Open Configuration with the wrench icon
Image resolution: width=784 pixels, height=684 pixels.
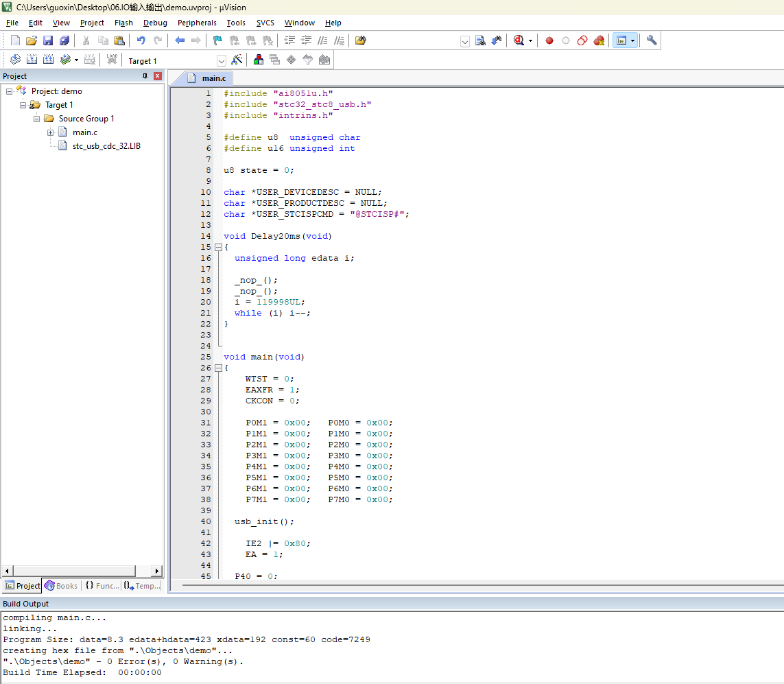(x=651, y=40)
